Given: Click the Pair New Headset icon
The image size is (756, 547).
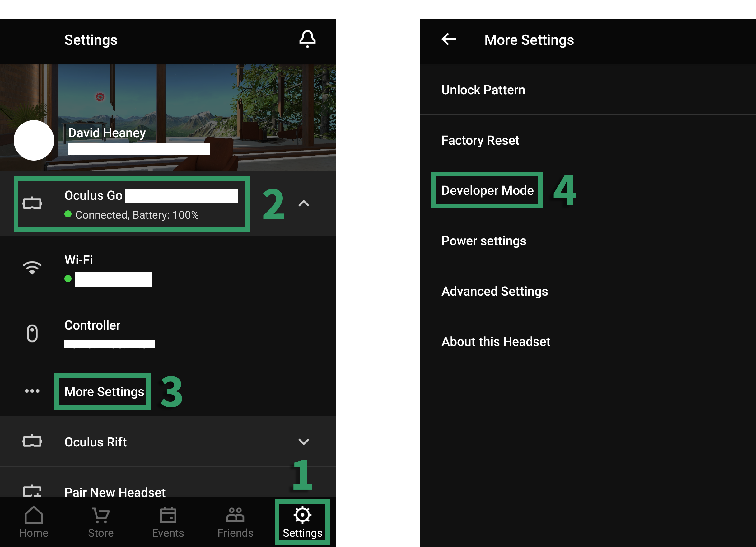Looking at the screenshot, I should (32, 491).
